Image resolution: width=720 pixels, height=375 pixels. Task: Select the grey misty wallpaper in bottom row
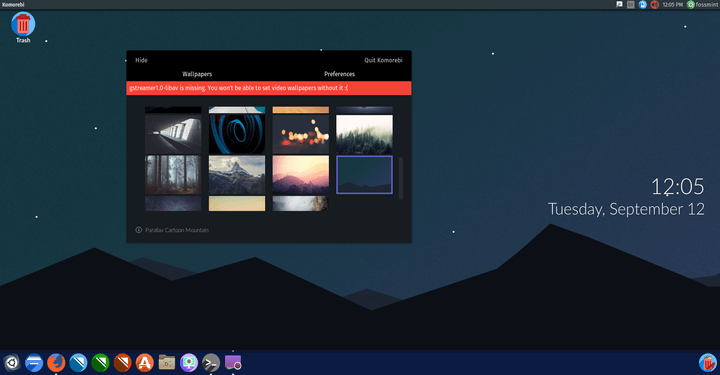click(x=301, y=204)
